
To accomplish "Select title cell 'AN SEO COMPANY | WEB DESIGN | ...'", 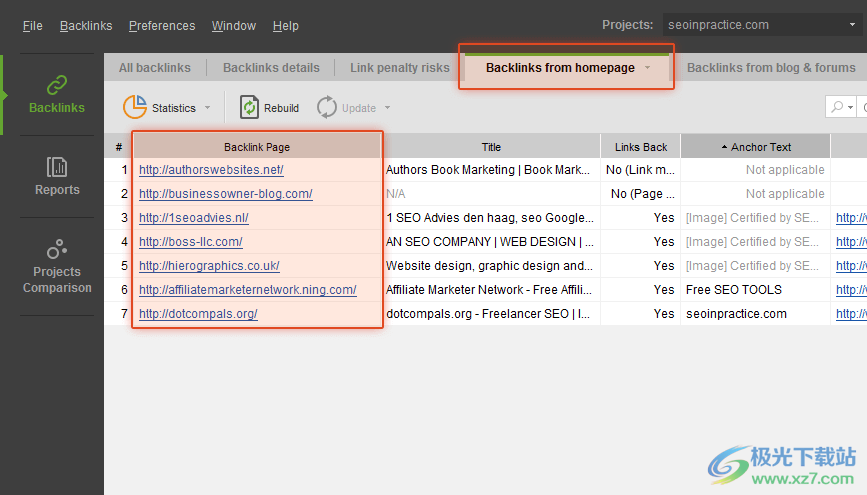I will [491, 242].
